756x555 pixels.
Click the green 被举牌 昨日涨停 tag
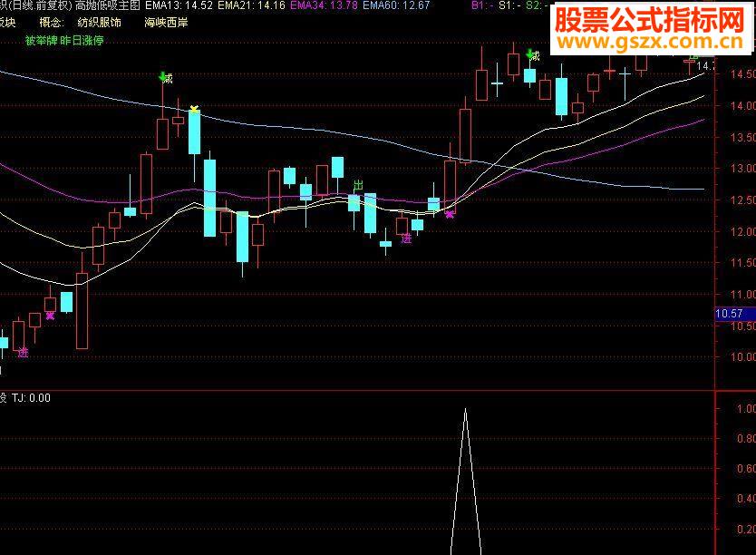point(64,41)
